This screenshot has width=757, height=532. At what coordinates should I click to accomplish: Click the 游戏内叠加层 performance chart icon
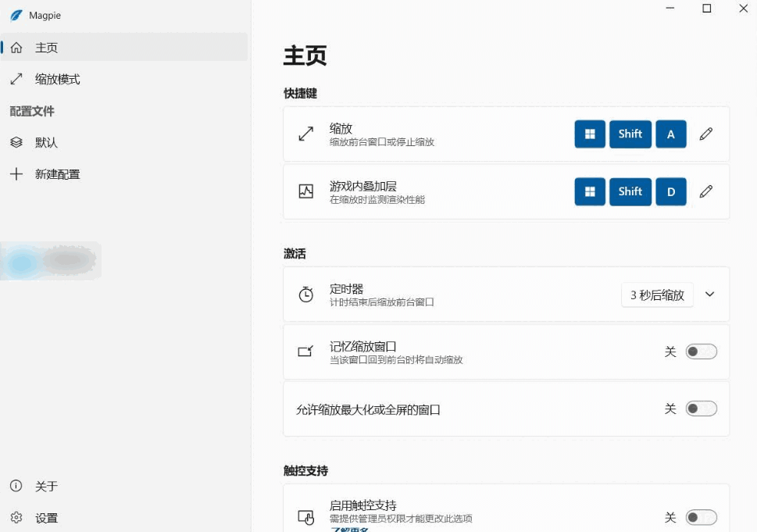click(306, 191)
